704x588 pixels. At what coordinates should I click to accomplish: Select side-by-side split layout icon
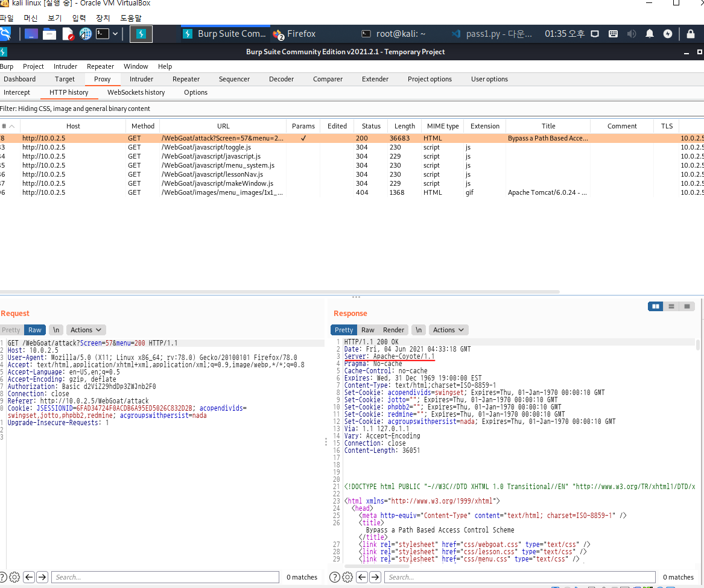(x=656, y=306)
